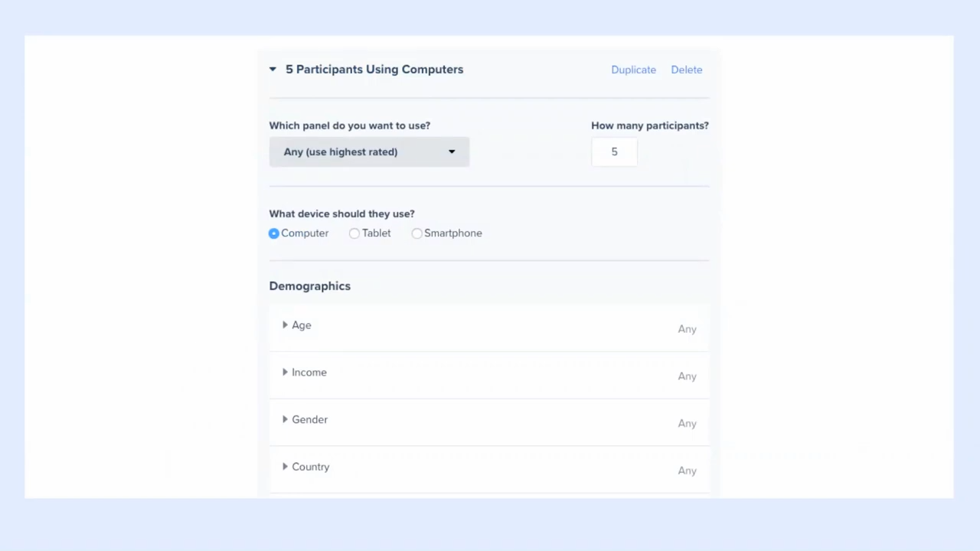
Task: Click the participants count input field
Action: [x=614, y=152]
